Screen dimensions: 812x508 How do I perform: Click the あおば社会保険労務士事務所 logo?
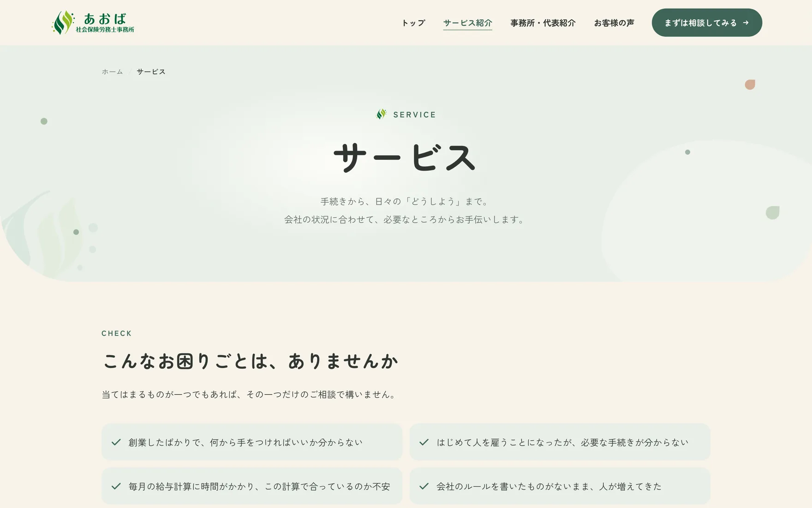[93, 23]
